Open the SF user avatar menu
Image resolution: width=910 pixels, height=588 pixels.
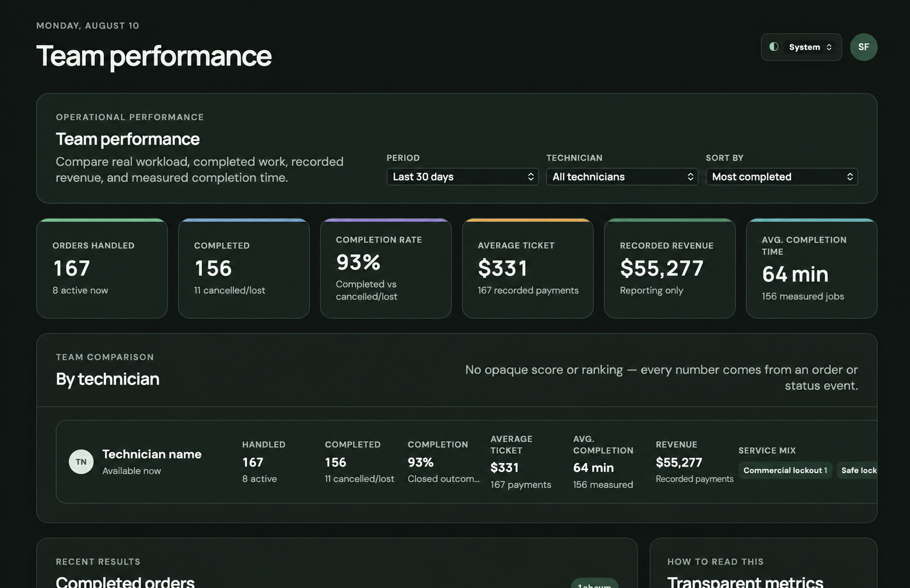click(x=863, y=47)
